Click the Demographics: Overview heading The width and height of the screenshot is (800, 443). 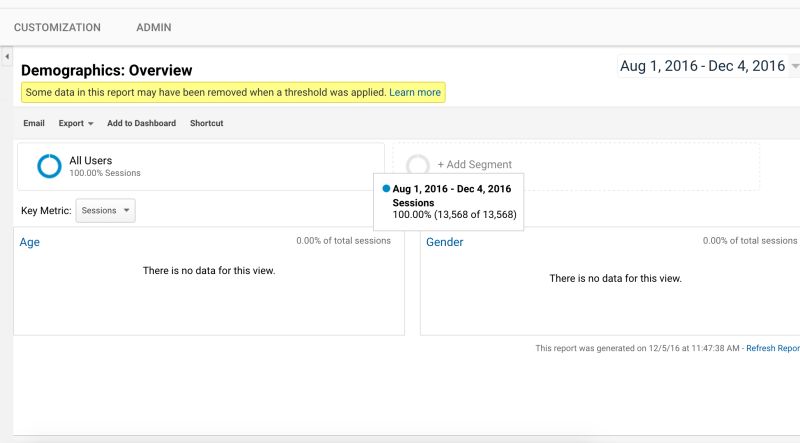click(x=107, y=70)
